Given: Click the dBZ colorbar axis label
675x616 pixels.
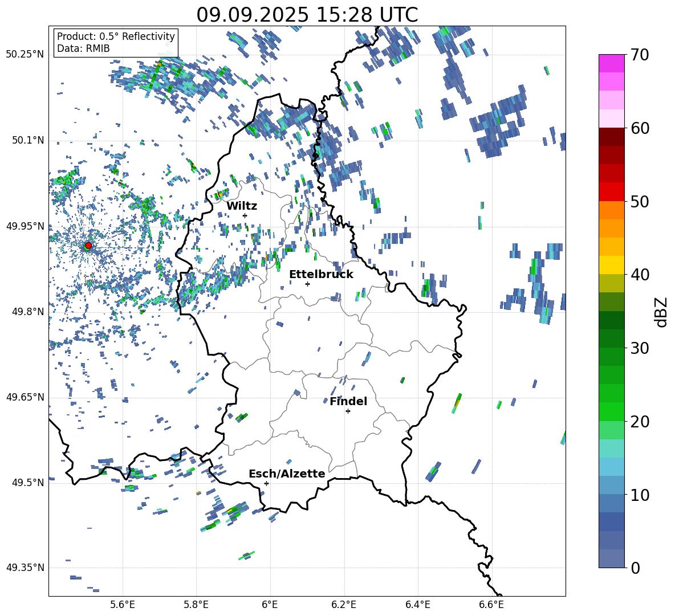Looking at the screenshot, I should click(x=662, y=312).
